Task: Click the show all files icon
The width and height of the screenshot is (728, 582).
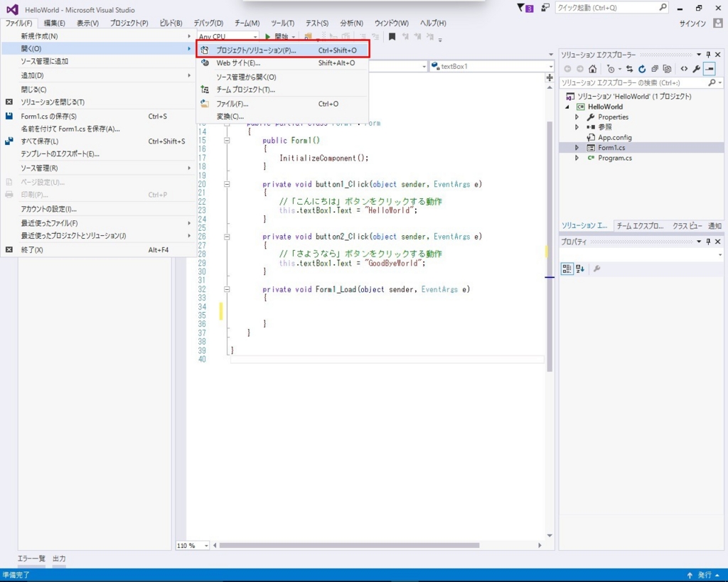Action: point(667,69)
